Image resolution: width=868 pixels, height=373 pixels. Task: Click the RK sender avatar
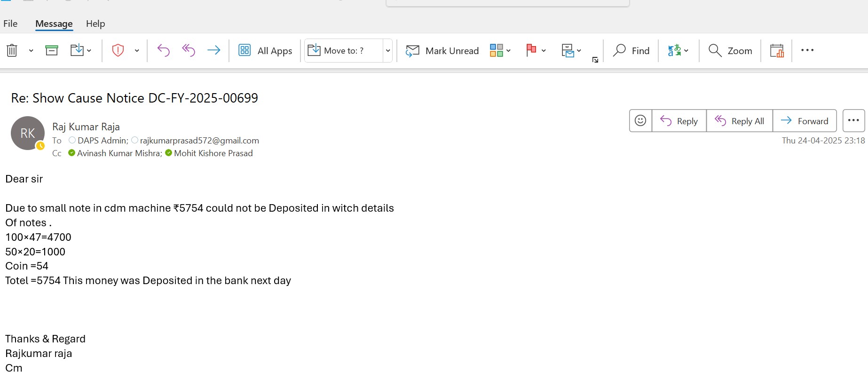(x=28, y=133)
